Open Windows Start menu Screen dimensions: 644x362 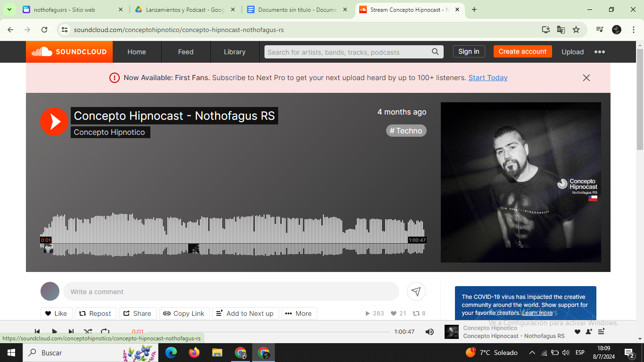tap(10, 353)
